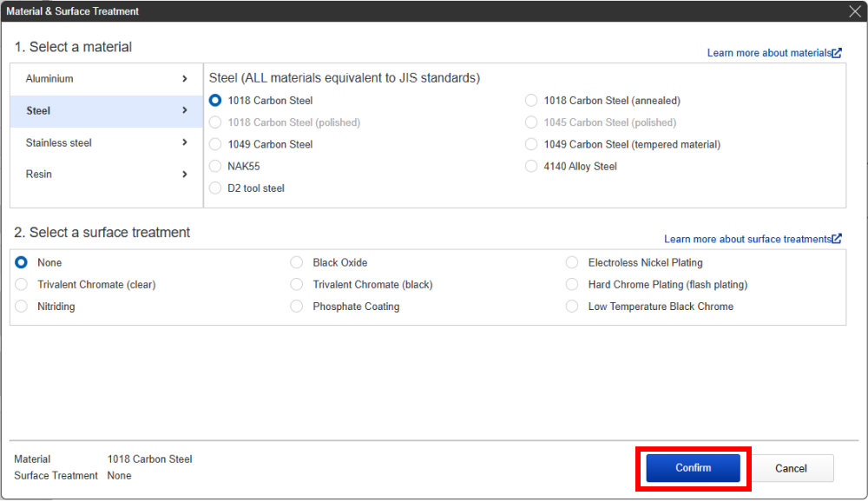The image size is (868, 502).
Task: Select D2 tool steel option
Action: [x=215, y=188]
